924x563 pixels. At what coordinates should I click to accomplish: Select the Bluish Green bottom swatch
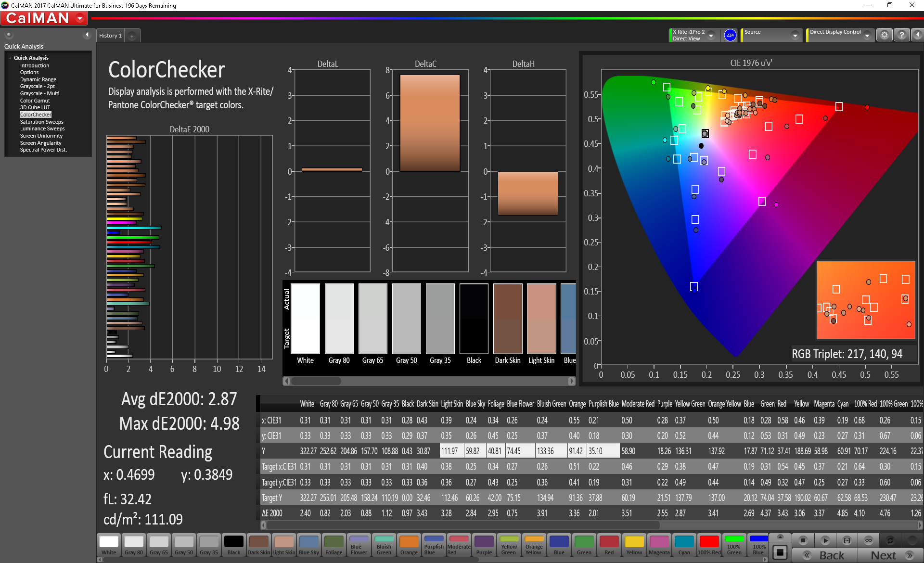tap(384, 545)
